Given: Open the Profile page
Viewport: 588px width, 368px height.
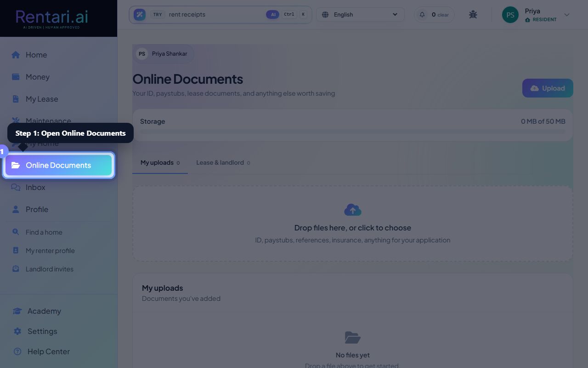Looking at the screenshot, I should click(x=58, y=209).
